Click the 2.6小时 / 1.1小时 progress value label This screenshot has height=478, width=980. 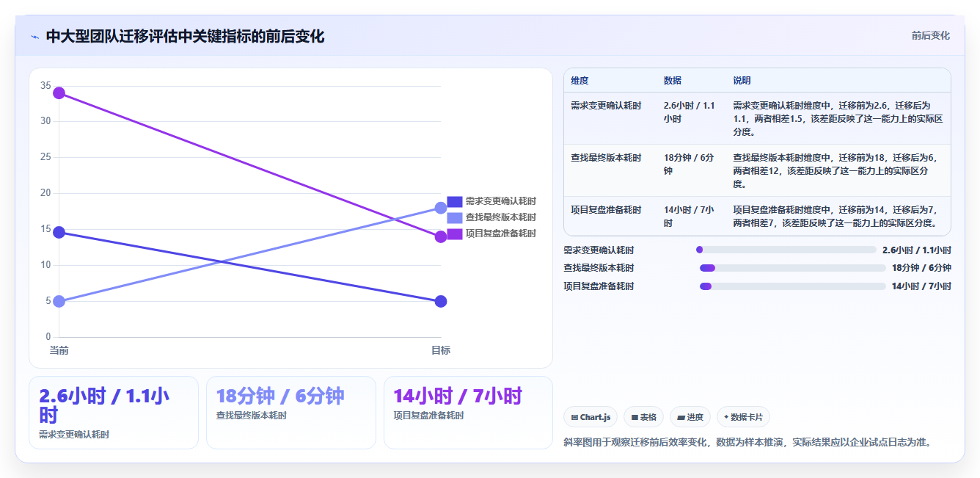tap(916, 250)
